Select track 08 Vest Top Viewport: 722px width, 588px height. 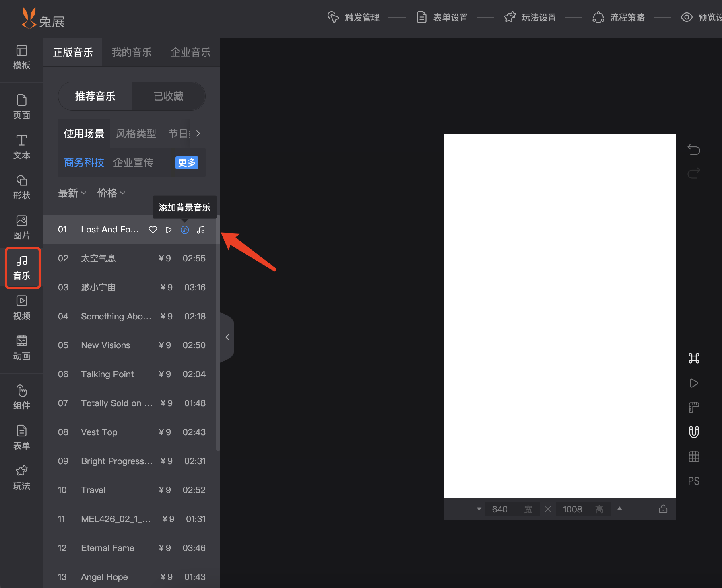[x=132, y=432]
